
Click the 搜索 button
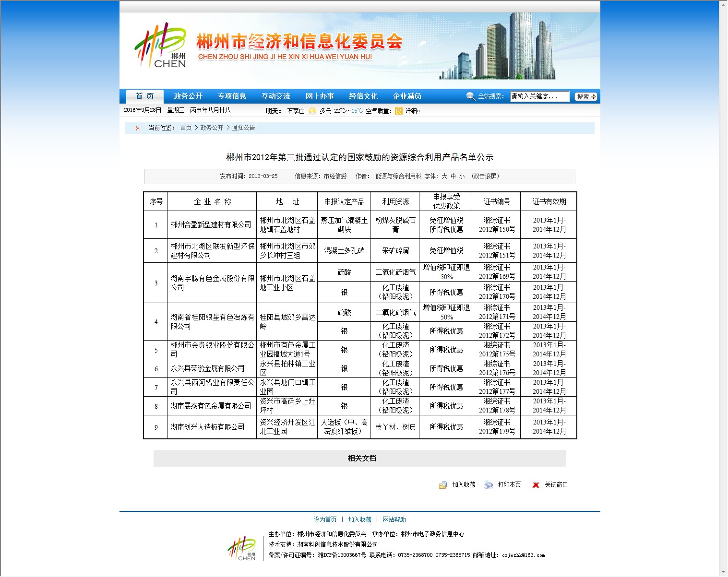(x=586, y=97)
